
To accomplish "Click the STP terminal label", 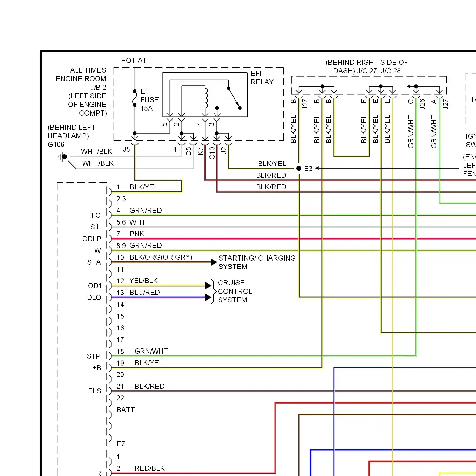I will click(x=94, y=356).
